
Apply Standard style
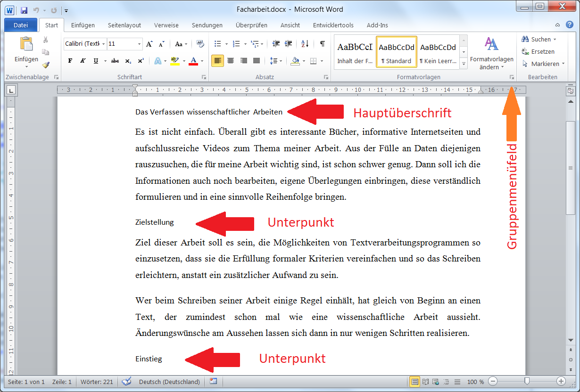(396, 52)
